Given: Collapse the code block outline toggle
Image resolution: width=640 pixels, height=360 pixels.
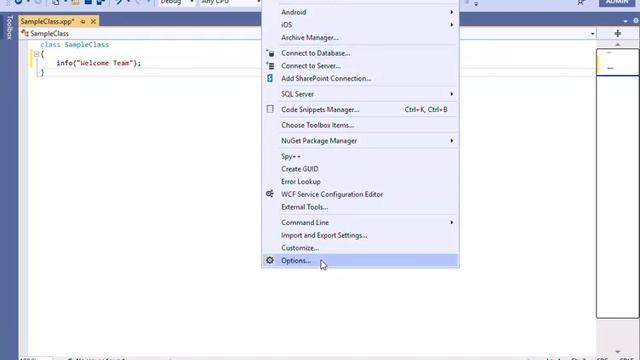Looking at the screenshot, I should [x=36, y=54].
